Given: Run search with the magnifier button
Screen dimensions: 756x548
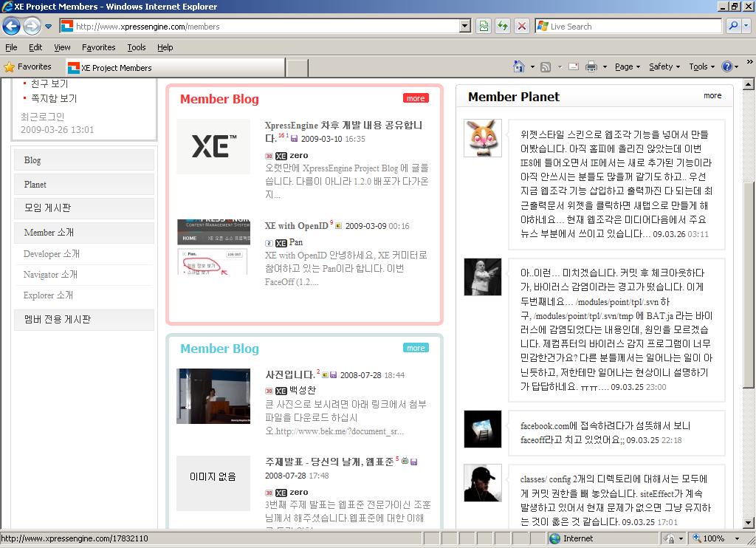Looking at the screenshot, I should pyautogui.click(x=733, y=26).
